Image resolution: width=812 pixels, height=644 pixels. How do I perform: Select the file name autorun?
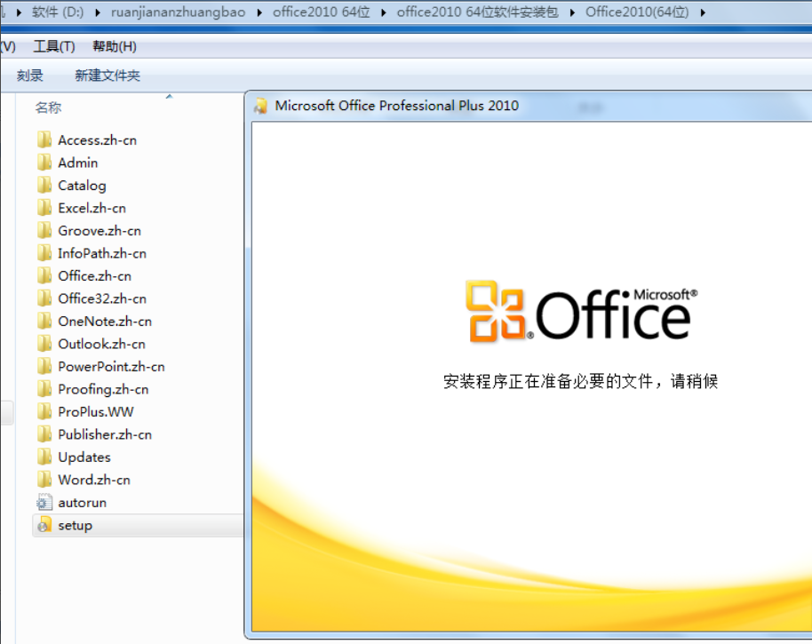(83, 503)
